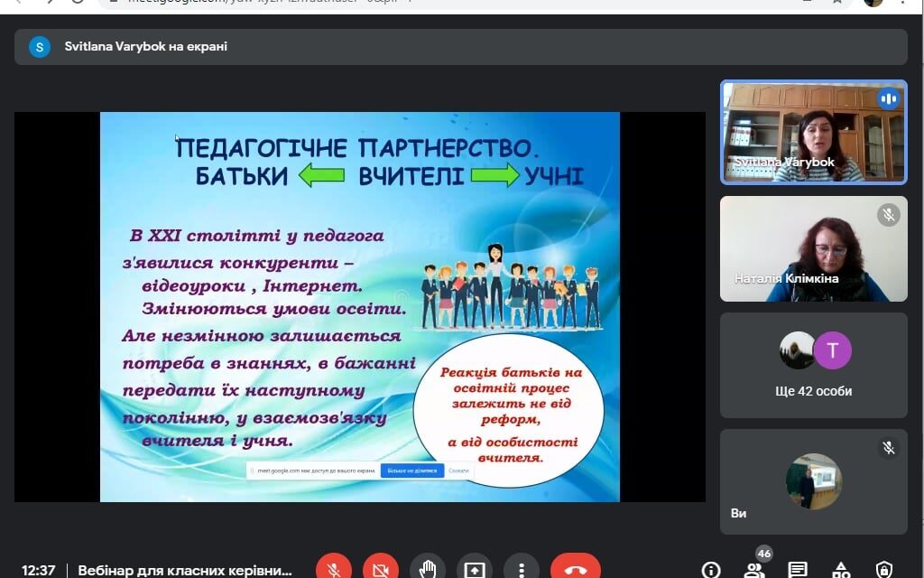Turn on the camera button
Viewport: 924px width, 578px height.
tap(381, 570)
